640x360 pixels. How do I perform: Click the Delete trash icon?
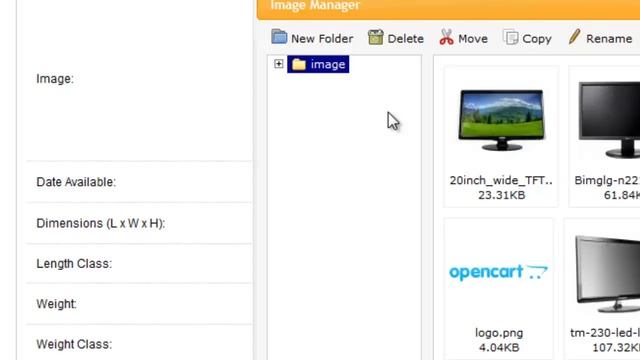pos(375,37)
